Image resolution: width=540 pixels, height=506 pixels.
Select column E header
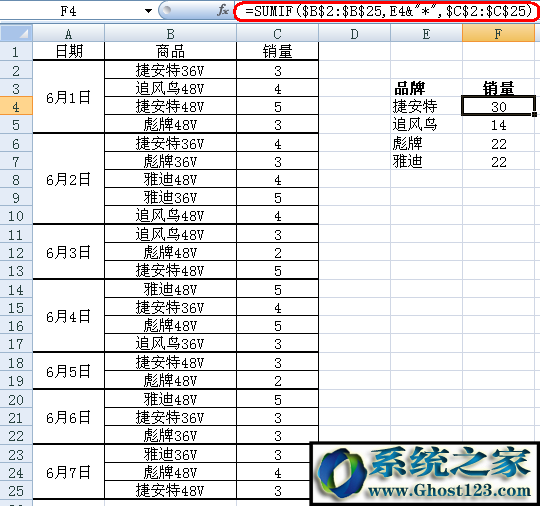tap(426, 34)
